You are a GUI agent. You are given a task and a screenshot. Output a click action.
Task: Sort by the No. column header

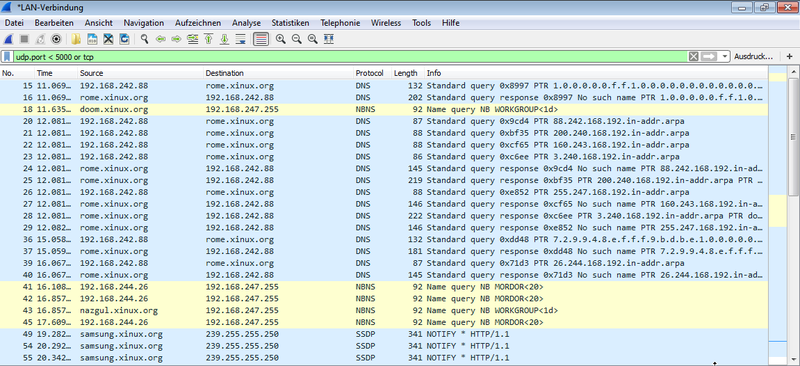click(17, 74)
